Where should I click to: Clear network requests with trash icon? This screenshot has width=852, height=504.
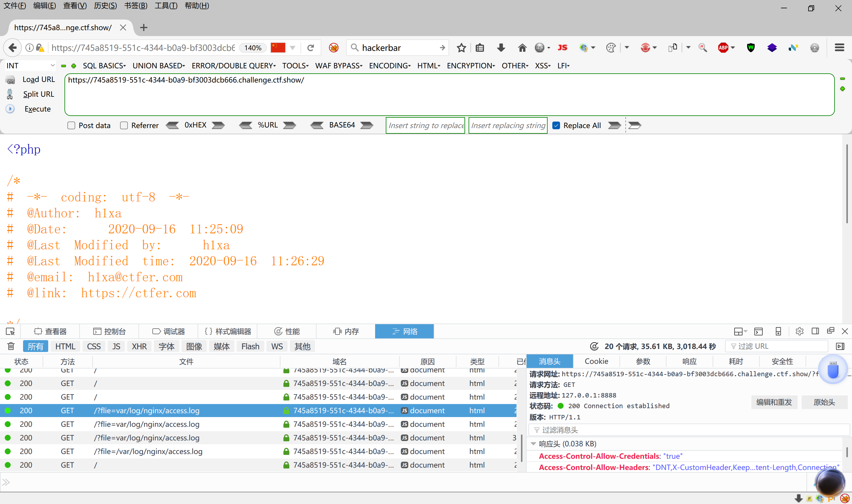coord(11,346)
